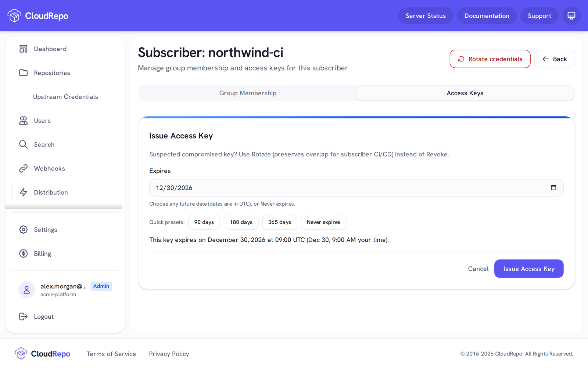Screen dimensions: 588x368
Task: Go Back to previous page
Action: [x=555, y=59]
